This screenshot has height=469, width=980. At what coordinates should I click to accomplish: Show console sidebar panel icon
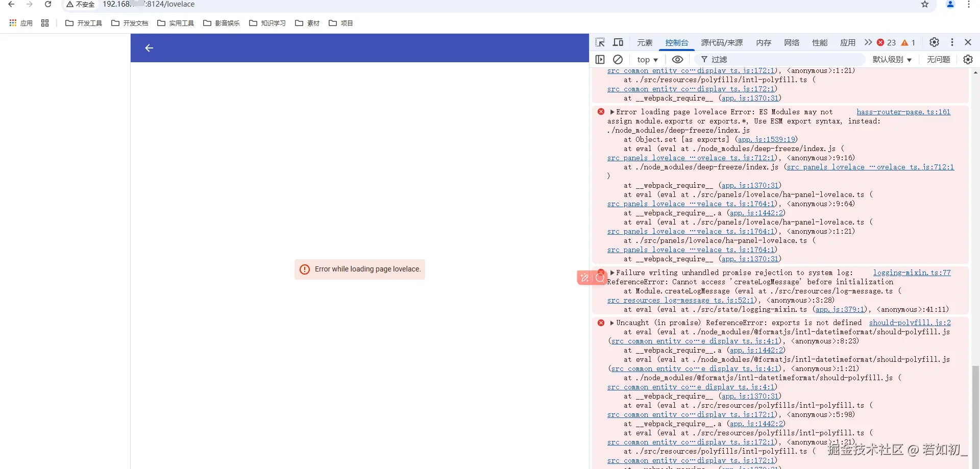[600, 60]
